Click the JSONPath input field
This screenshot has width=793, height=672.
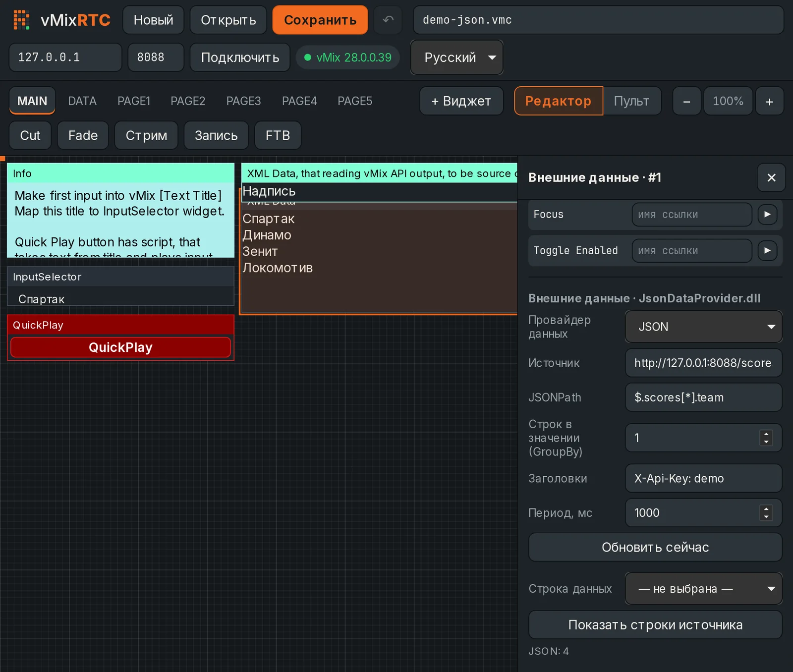pos(703,397)
